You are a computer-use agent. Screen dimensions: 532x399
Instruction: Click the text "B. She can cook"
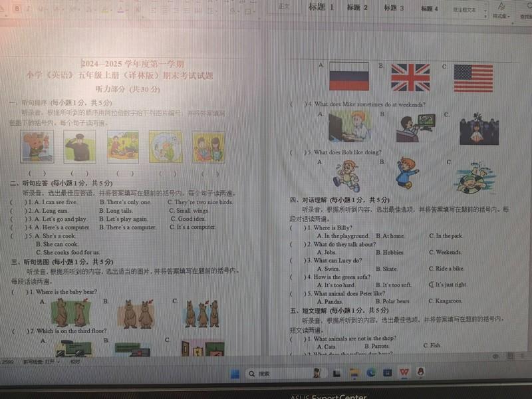point(57,244)
